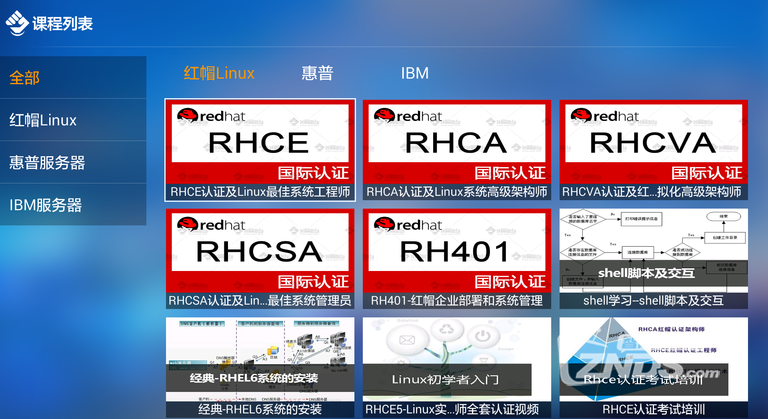
Task: Open the 红帽Linux sidebar category
Action: (x=73, y=120)
